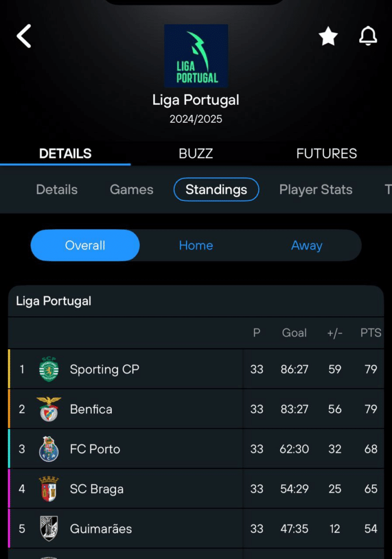This screenshot has height=559, width=392.
Task: Click the SC Braga crest
Action: click(49, 489)
